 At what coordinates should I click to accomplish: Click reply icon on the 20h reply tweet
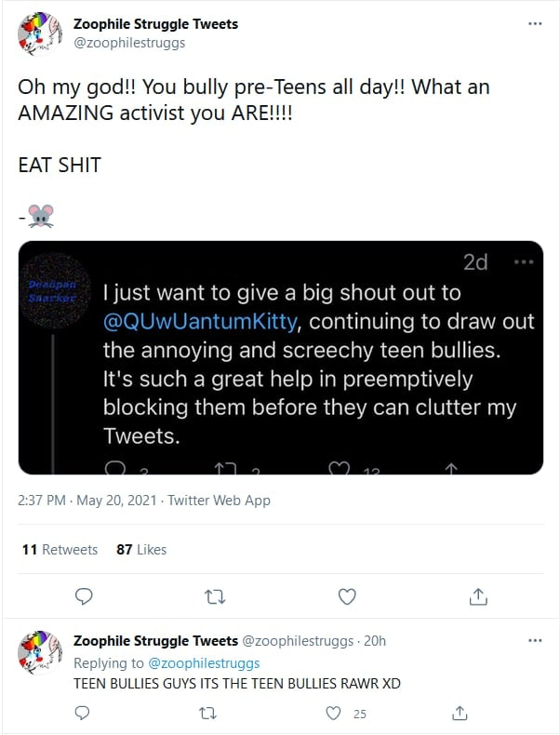click(83, 713)
